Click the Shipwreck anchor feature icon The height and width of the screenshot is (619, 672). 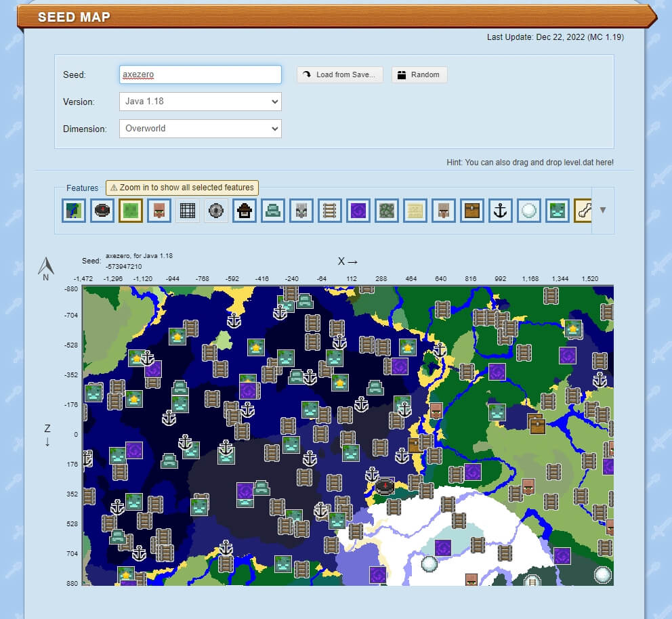click(500, 211)
